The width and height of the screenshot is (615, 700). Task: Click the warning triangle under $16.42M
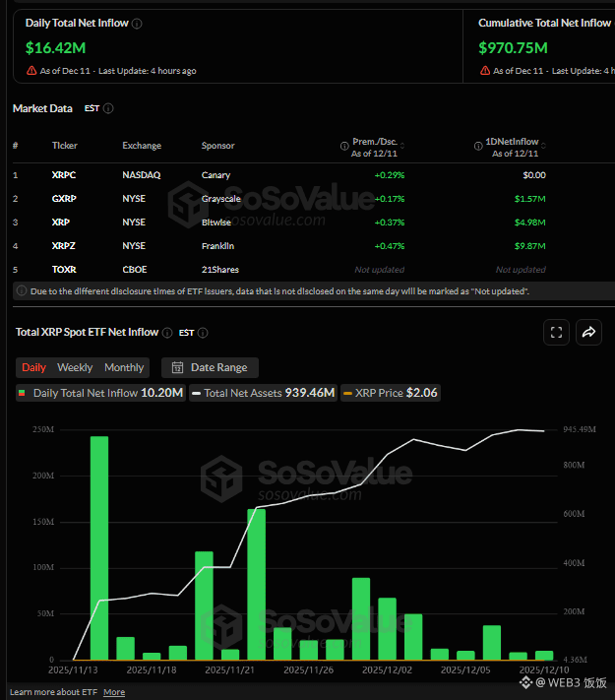pyautogui.click(x=31, y=71)
